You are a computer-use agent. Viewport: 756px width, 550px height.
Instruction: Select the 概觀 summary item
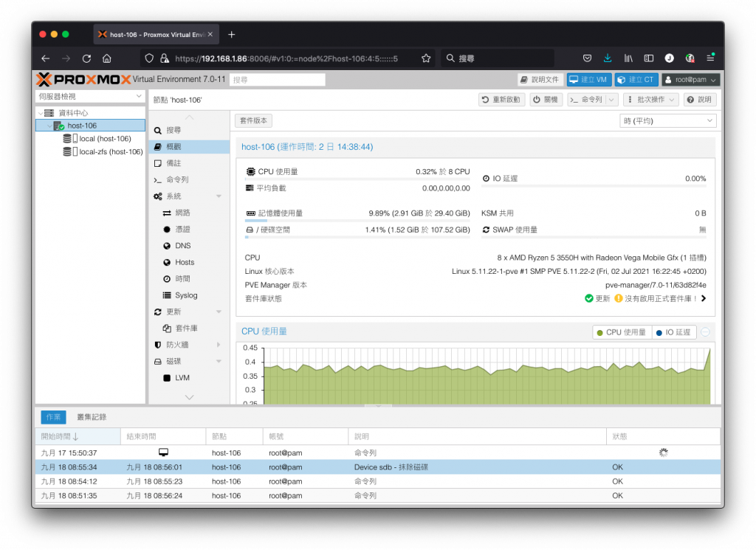point(189,146)
